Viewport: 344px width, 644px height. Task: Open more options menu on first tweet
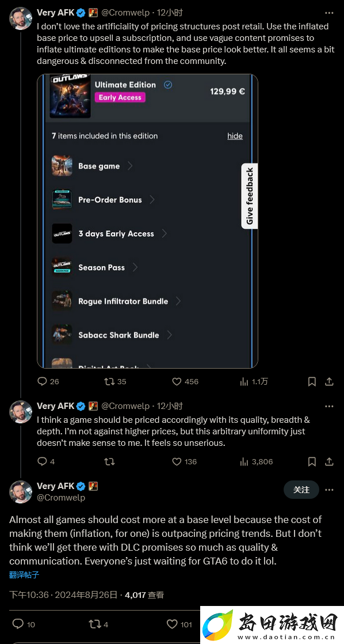tap(329, 13)
